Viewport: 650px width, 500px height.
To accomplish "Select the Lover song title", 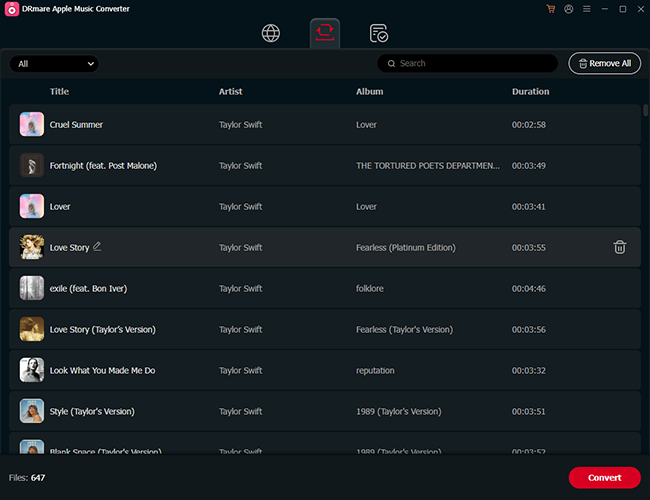I will coord(60,207).
